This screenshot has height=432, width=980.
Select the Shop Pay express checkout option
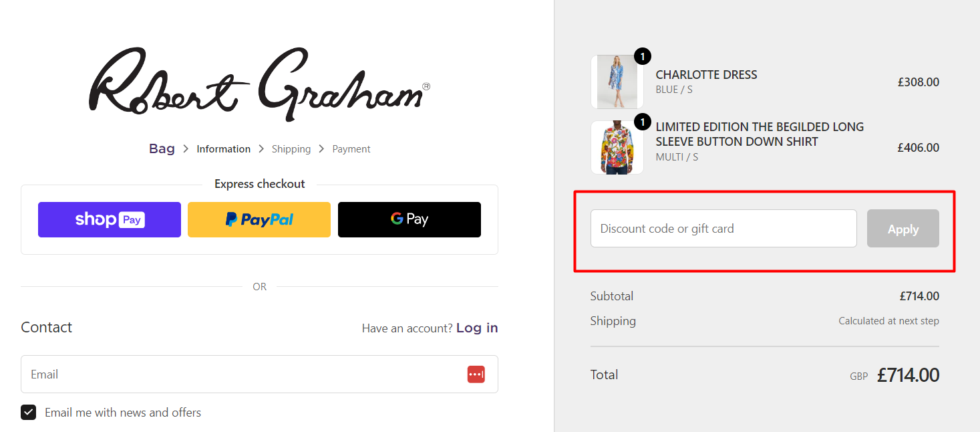109,219
